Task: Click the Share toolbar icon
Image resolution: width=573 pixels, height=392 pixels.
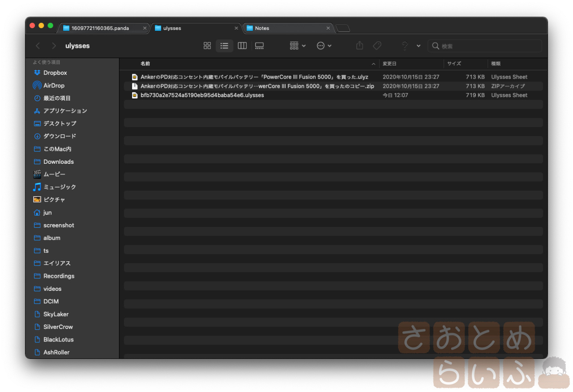Action: tap(359, 46)
